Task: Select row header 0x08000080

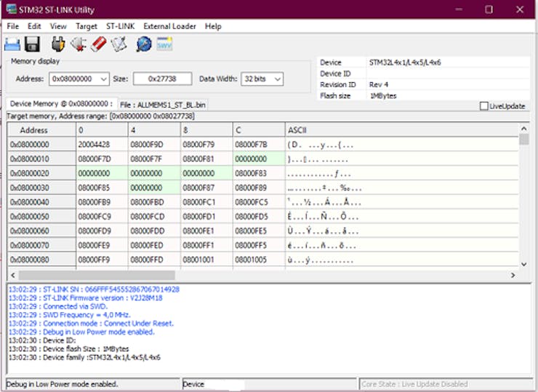Action: 41,260
